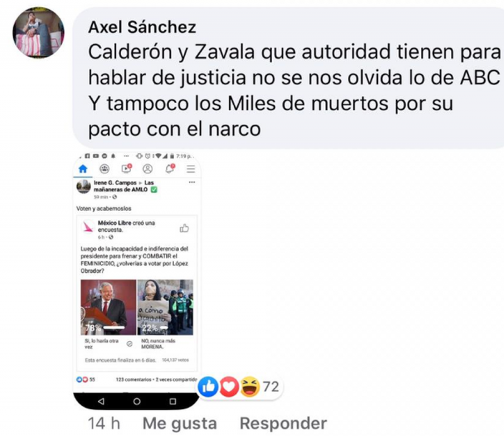Tap the notifications bell icon
The image size is (504, 436).
pyautogui.click(x=169, y=168)
